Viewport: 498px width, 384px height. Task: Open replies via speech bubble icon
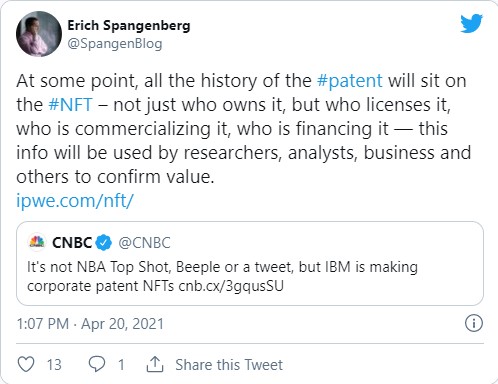point(97,364)
